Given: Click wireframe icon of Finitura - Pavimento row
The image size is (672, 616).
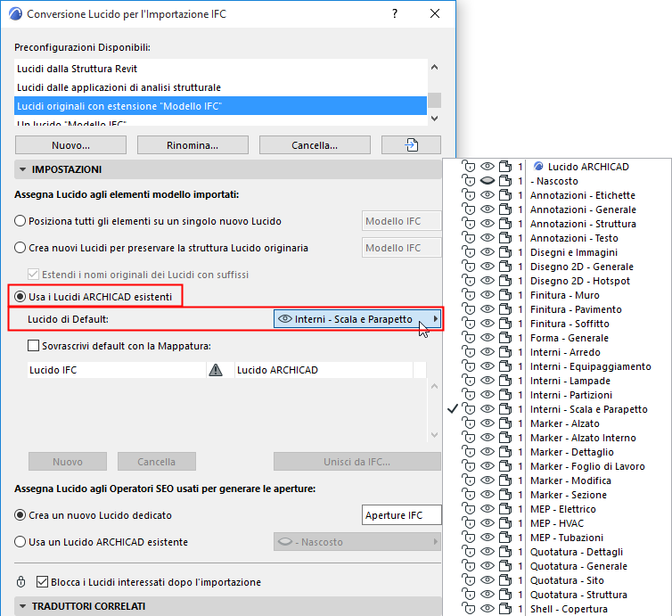Looking at the screenshot, I should tap(505, 309).
